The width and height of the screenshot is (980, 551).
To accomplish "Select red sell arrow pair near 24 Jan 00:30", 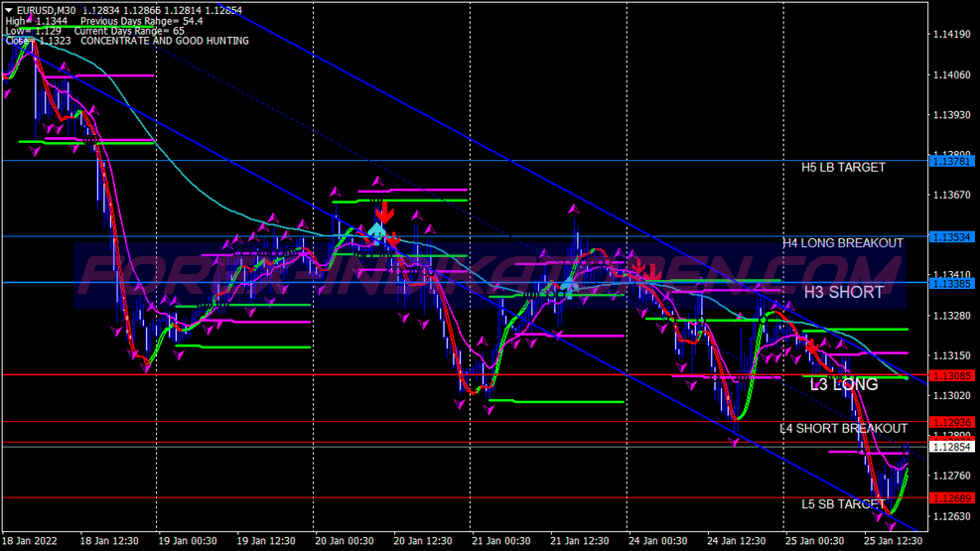I will click(x=645, y=269).
